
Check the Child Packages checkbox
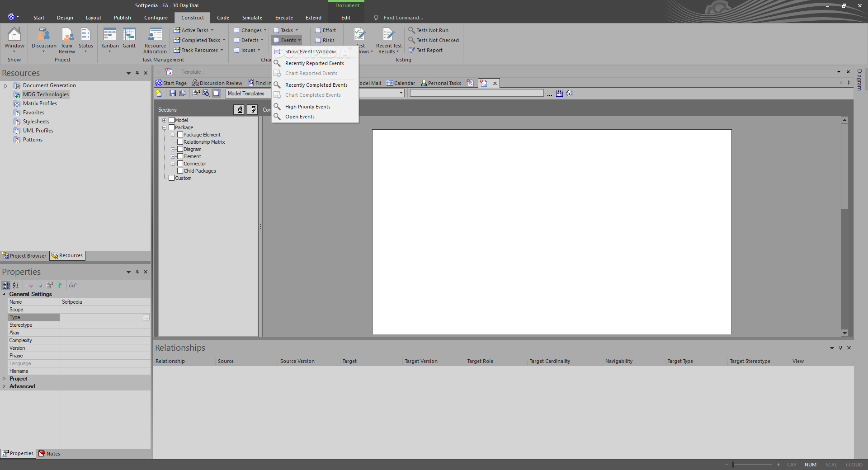point(180,171)
